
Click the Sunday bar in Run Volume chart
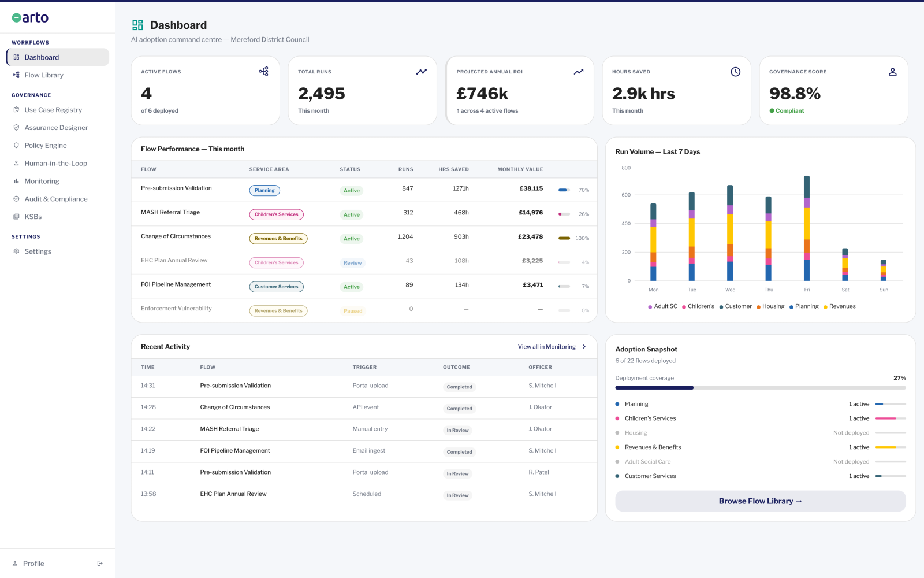pos(884,271)
